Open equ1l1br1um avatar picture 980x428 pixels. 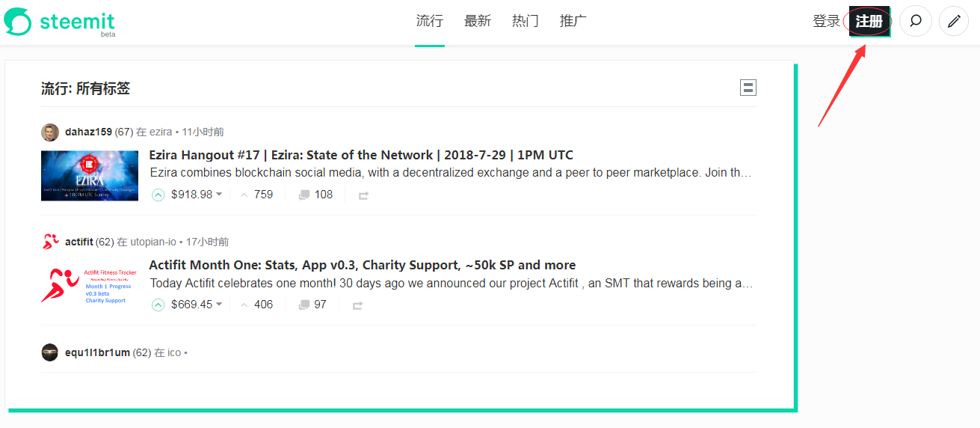[50, 352]
